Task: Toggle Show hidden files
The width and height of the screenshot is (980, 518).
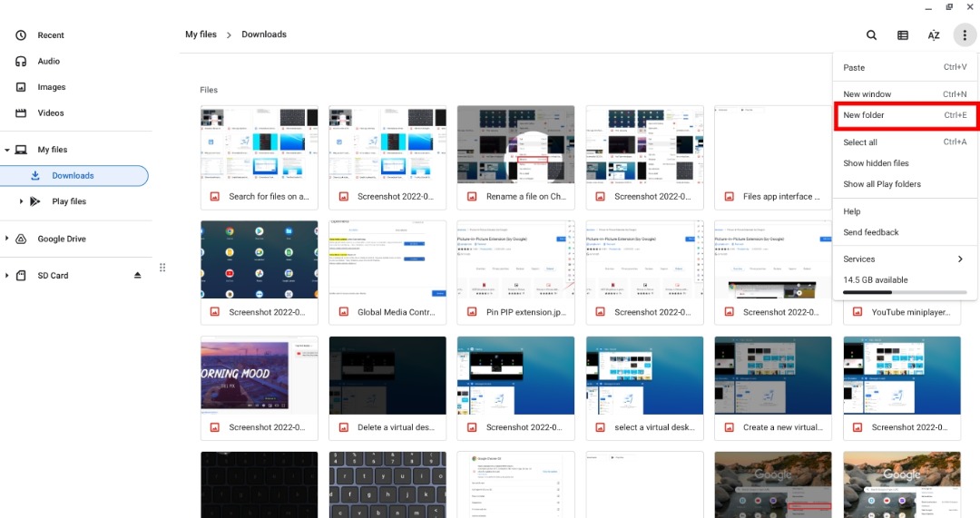Action: tap(905, 163)
